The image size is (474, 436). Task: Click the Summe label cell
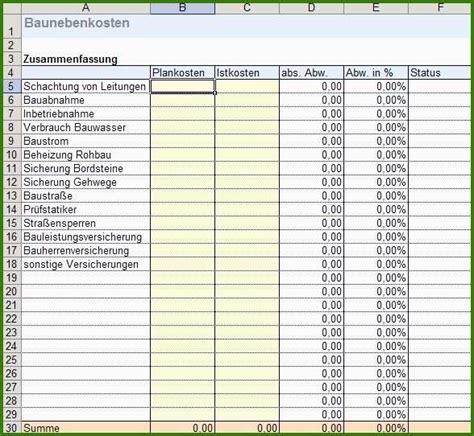86,428
